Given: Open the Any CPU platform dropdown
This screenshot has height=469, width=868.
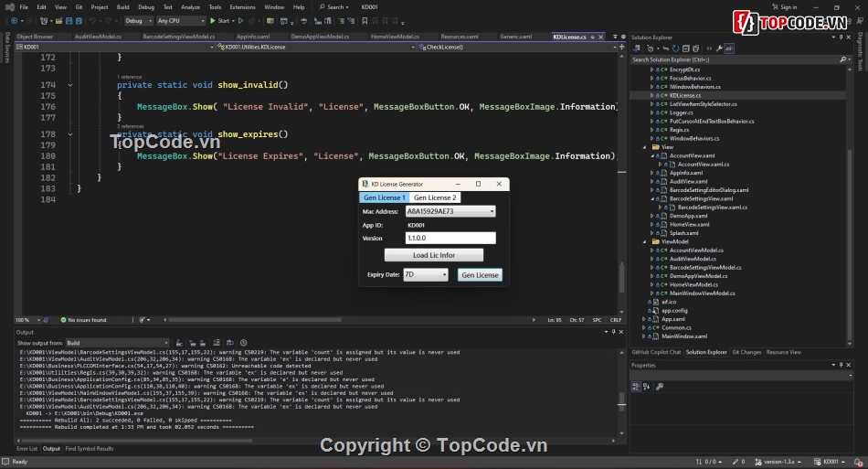Looking at the screenshot, I should pos(181,20).
